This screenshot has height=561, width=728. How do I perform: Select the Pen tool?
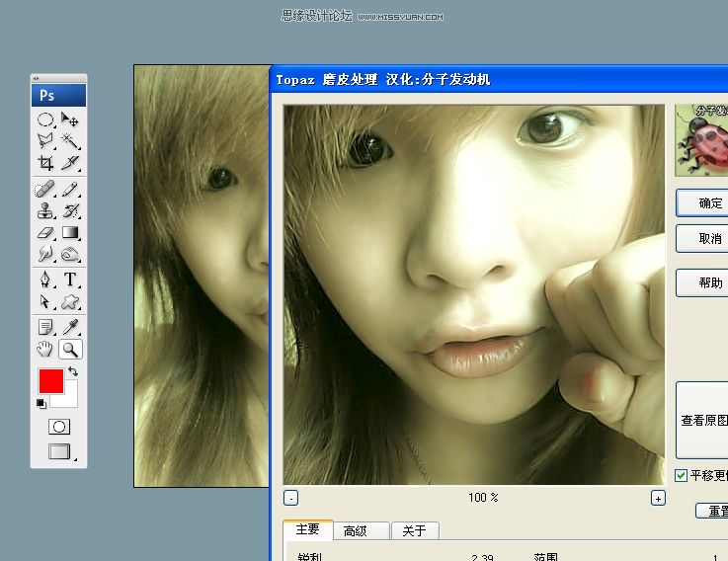45,280
